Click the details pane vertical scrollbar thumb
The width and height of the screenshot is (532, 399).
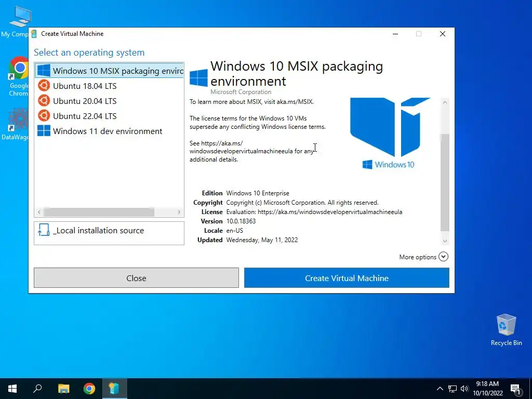[445, 182]
